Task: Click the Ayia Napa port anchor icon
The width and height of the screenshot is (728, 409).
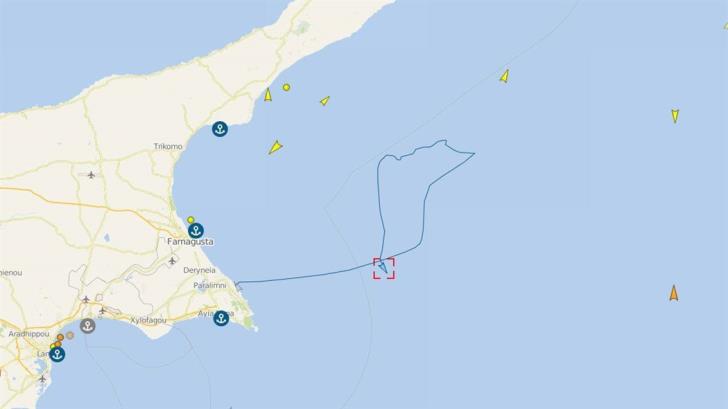Action: 221,318
